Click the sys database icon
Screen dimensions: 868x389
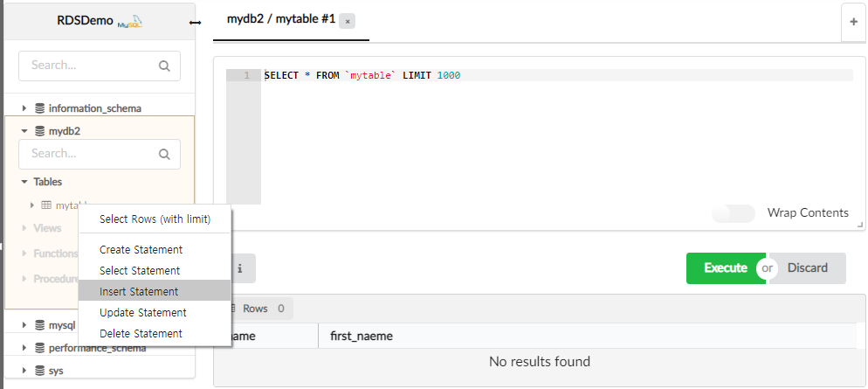39,370
